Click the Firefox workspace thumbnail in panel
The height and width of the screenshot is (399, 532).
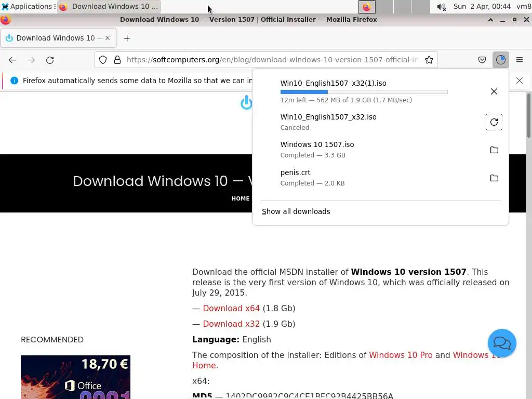[x=367, y=7]
